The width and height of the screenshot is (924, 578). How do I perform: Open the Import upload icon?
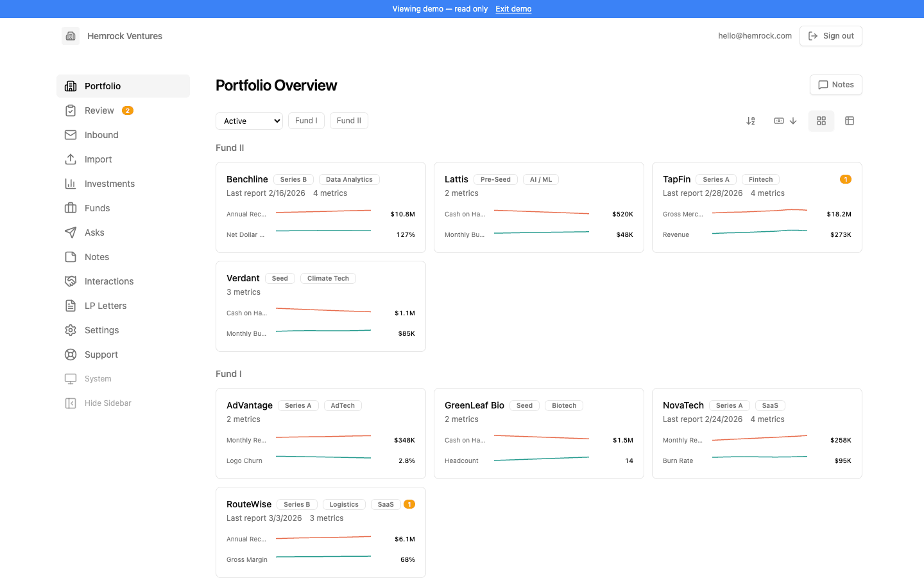[x=71, y=159]
